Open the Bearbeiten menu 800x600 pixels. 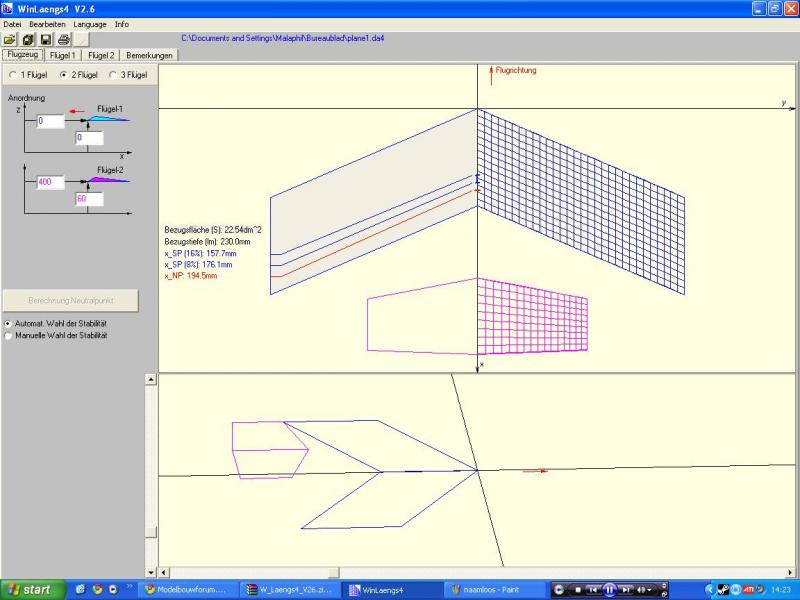coord(47,24)
